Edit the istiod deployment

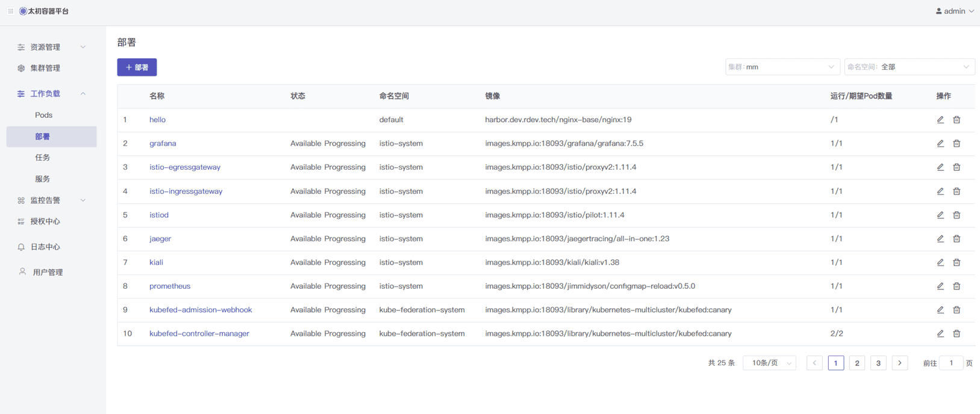coord(940,215)
